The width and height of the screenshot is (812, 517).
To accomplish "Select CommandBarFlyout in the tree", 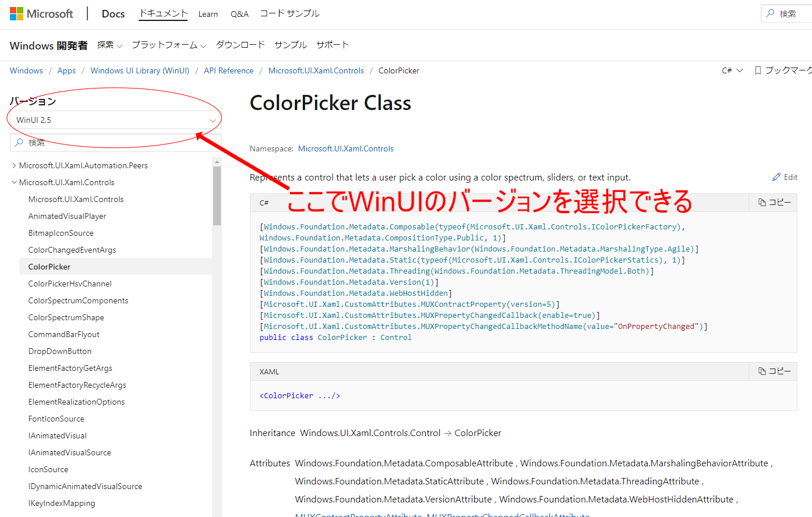I will [64, 334].
